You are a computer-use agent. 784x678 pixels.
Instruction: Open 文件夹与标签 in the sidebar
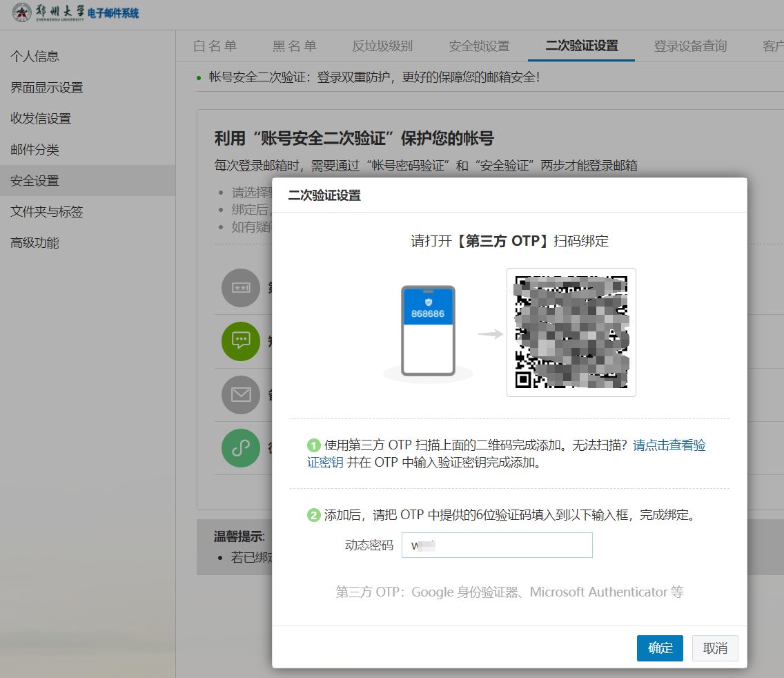(47, 212)
